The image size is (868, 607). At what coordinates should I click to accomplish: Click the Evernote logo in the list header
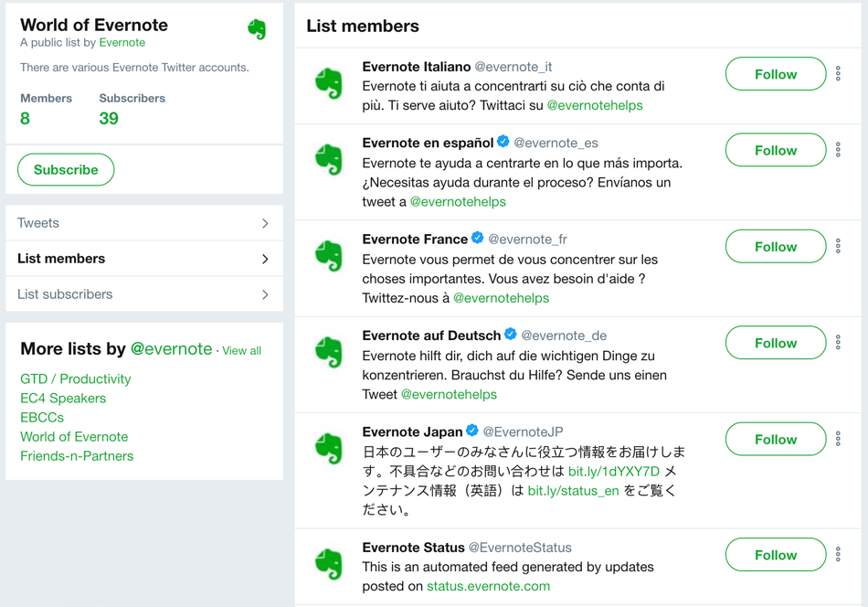pyautogui.click(x=257, y=28)
